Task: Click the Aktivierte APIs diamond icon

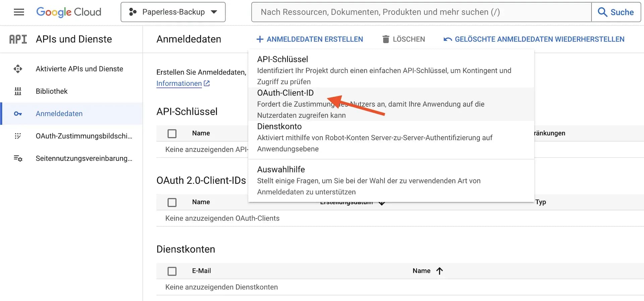Action: coord(18,69)
